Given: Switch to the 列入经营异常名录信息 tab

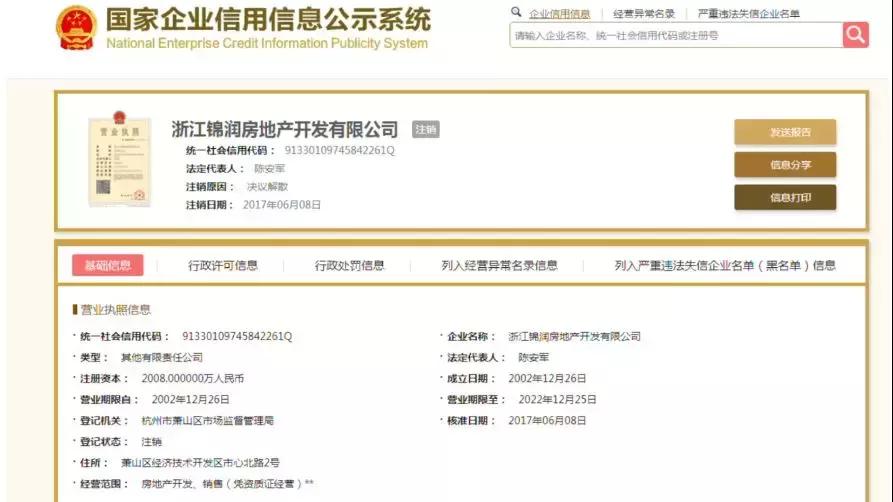Looking at the screenshot, I should click(499, 265).
